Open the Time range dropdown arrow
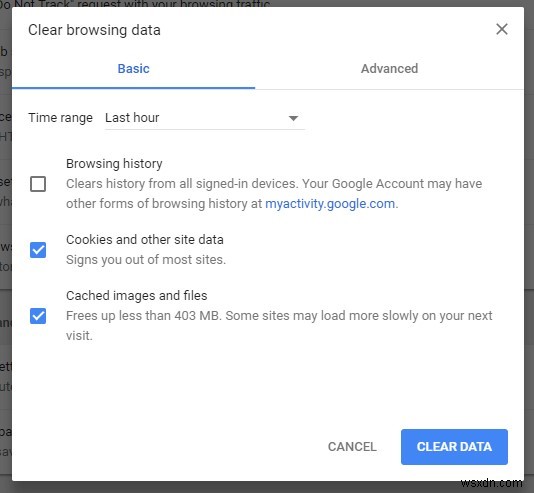 tap(293, 118)
